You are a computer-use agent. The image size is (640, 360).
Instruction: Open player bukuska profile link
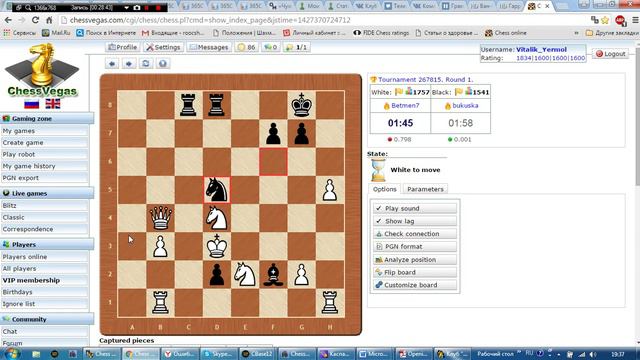pyautogui.click(x=465, y=105)
